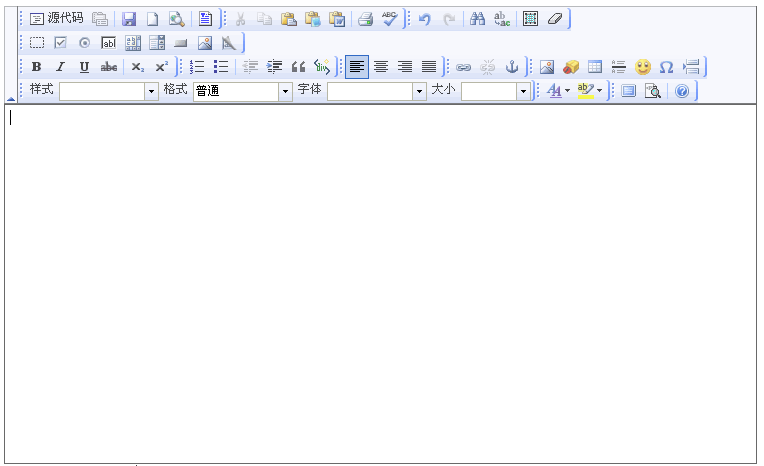Open the 格式 format dropdown showing 普通

click(x=243, y=91)
